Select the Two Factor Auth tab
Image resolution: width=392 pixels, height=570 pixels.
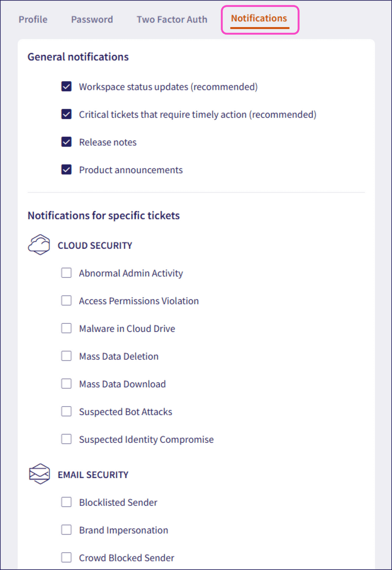(171, 19)
